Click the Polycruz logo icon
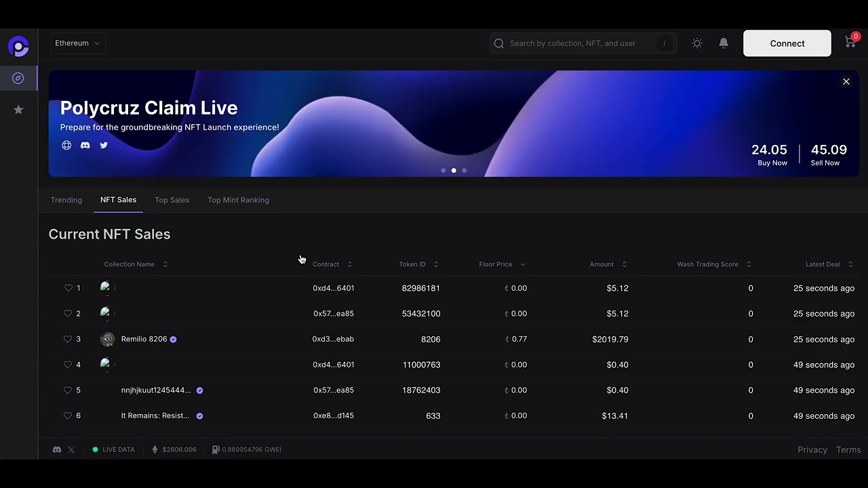 [18, 46]
